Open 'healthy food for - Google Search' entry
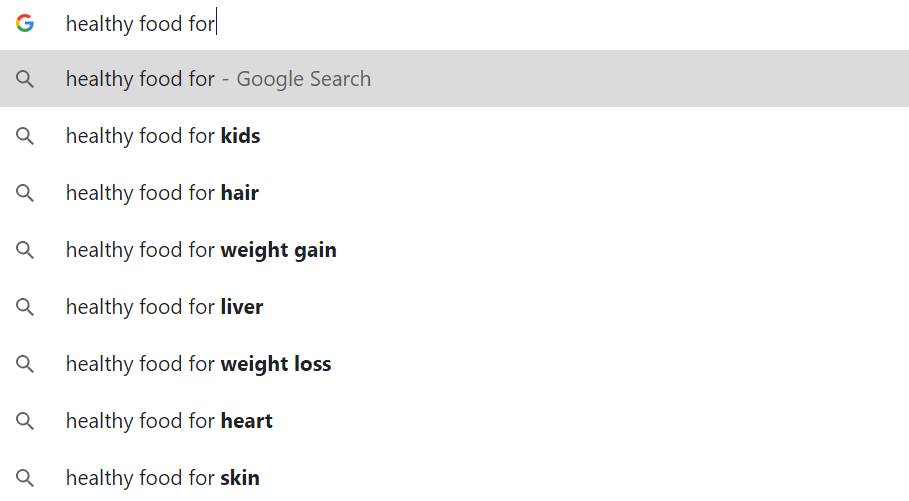This screenshot has height=501, width=909. pos(218,79)
